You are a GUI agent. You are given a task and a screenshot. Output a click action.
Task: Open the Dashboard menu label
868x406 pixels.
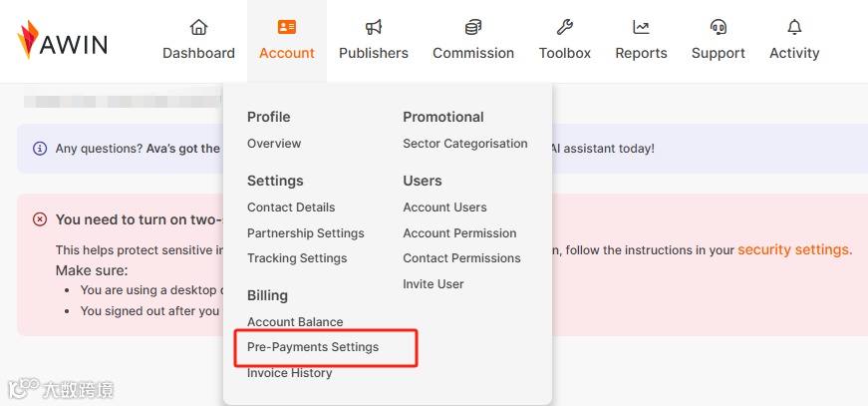click(x=198, y=53)
